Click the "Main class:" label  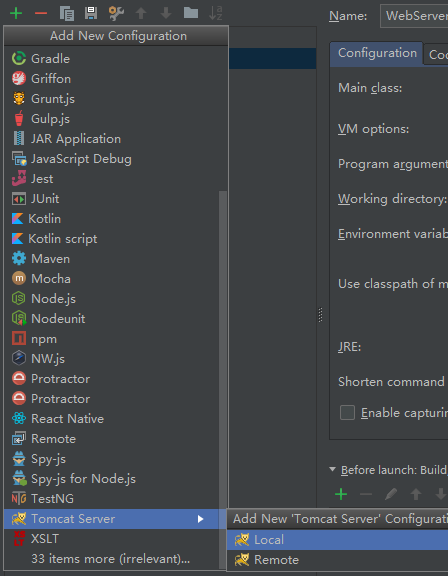pos(370,88)
